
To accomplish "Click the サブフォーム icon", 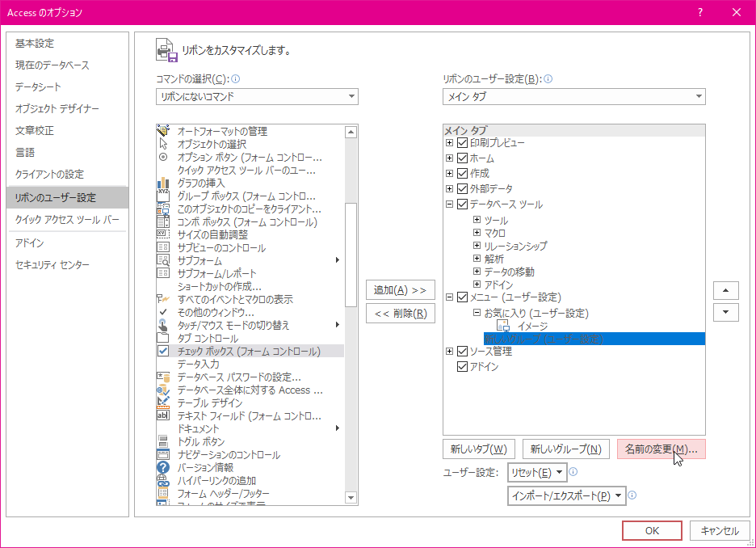I will (163, 260).
